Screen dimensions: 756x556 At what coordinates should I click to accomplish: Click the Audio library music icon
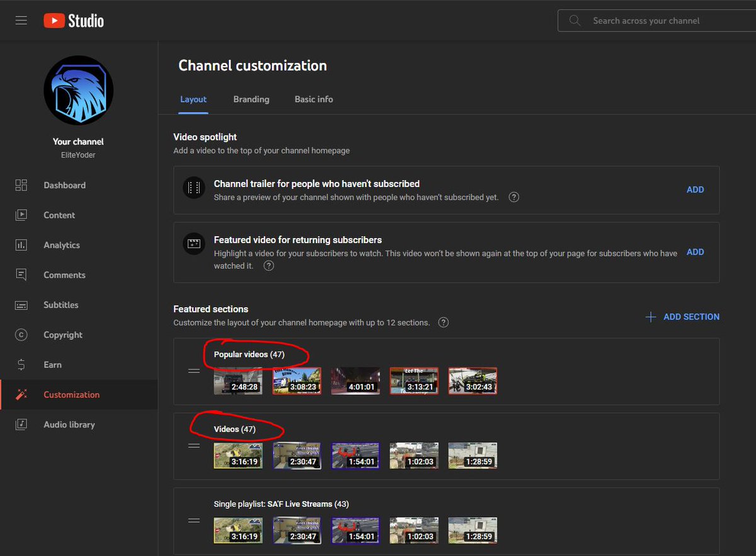[21, 424]
